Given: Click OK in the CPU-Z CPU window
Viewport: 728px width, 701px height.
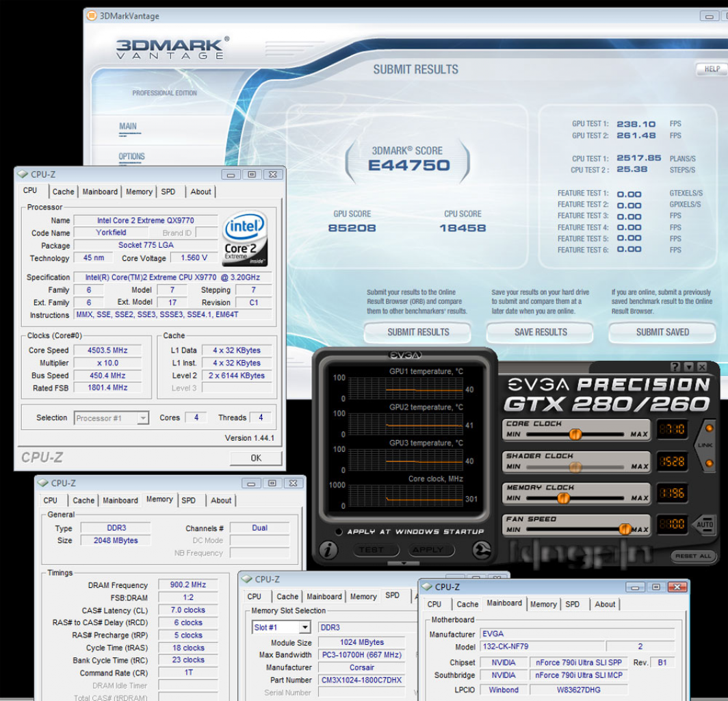Looking at the screenshot, I should pyautogui.click(x=256, y=458).
